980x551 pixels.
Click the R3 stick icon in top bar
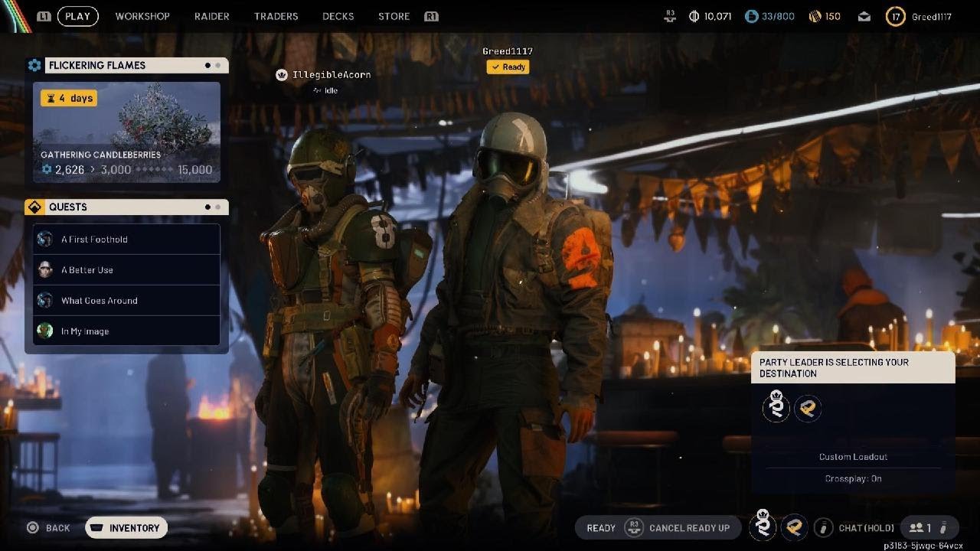tap(671, 16)
